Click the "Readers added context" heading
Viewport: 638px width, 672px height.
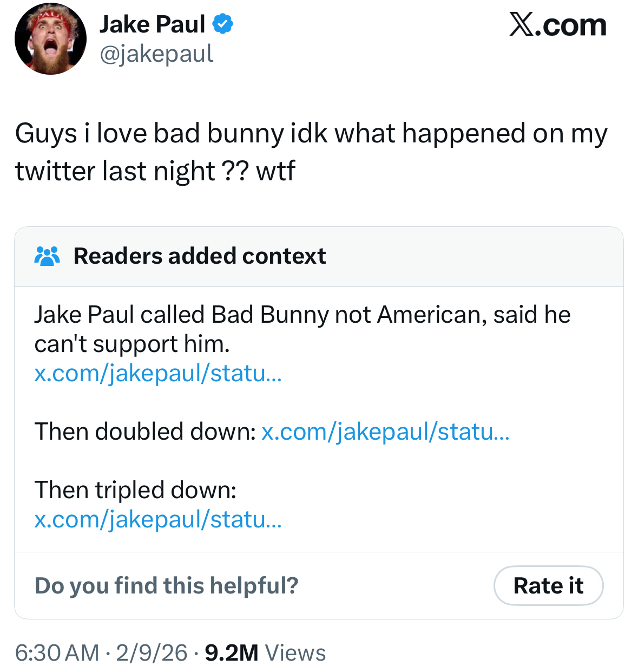click(200, 256)
